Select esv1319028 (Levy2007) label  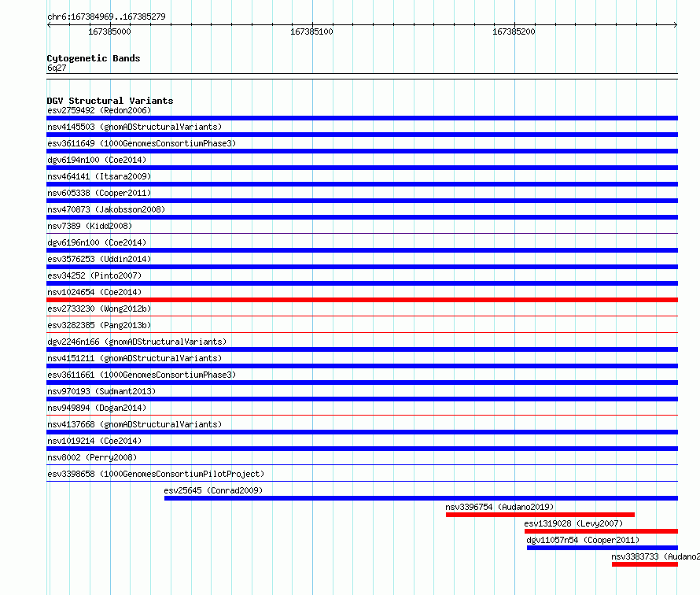tap(573, 523)
